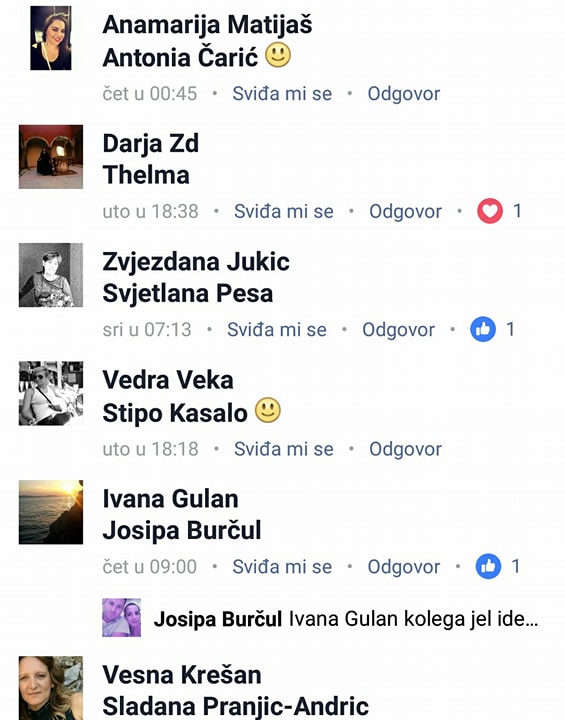Like Zvjezdana Jukic's comment via Sviđa mi se
The image size is (565, 720).
[277, 330]
